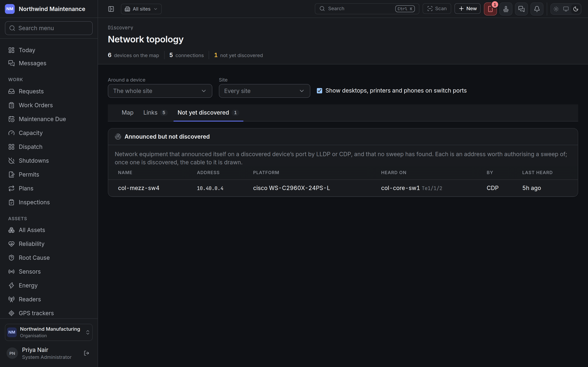
Task: Switch to the Map tab
Action: coord(128,113)
